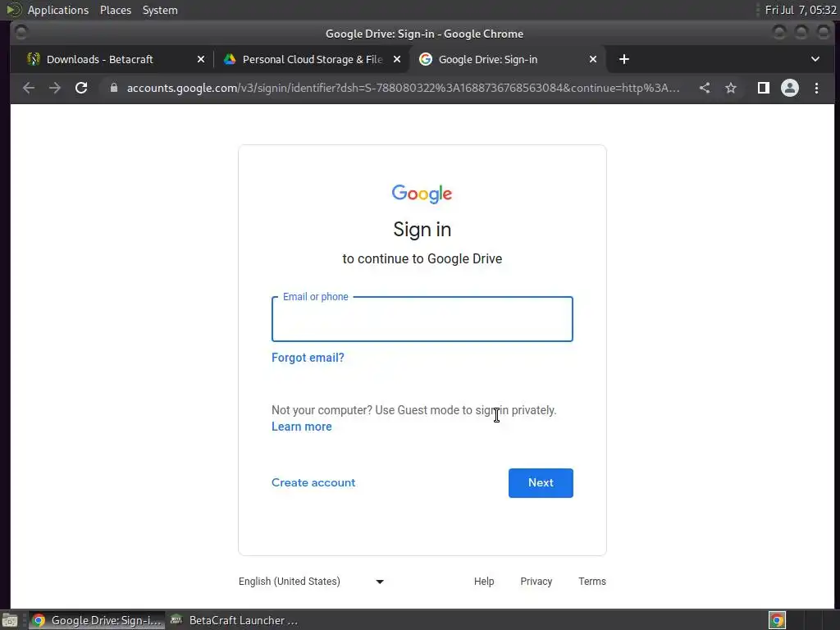Go back using the browser back arrow
Image resolution: width=840 pixels, height=630 pixels.
29,88
